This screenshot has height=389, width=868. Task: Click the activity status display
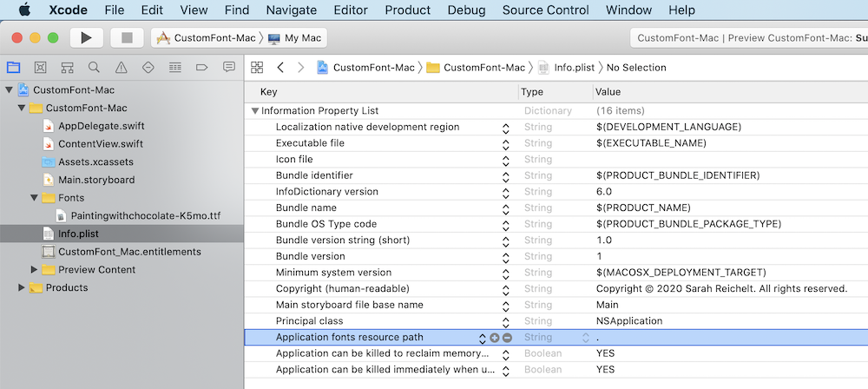(750, 37)
